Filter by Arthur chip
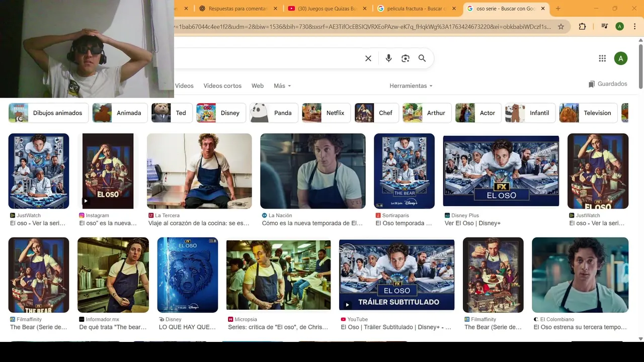 tap(427, 113)
